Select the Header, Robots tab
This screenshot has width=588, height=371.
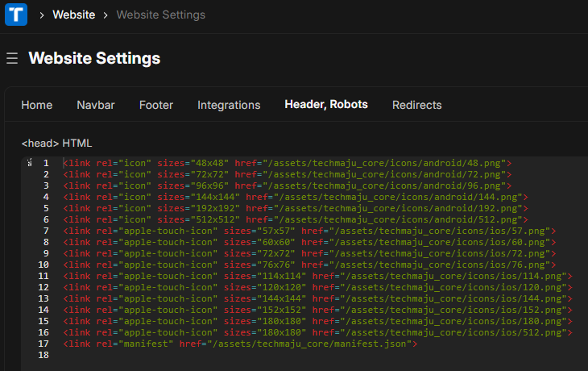(x=326, y=105)
